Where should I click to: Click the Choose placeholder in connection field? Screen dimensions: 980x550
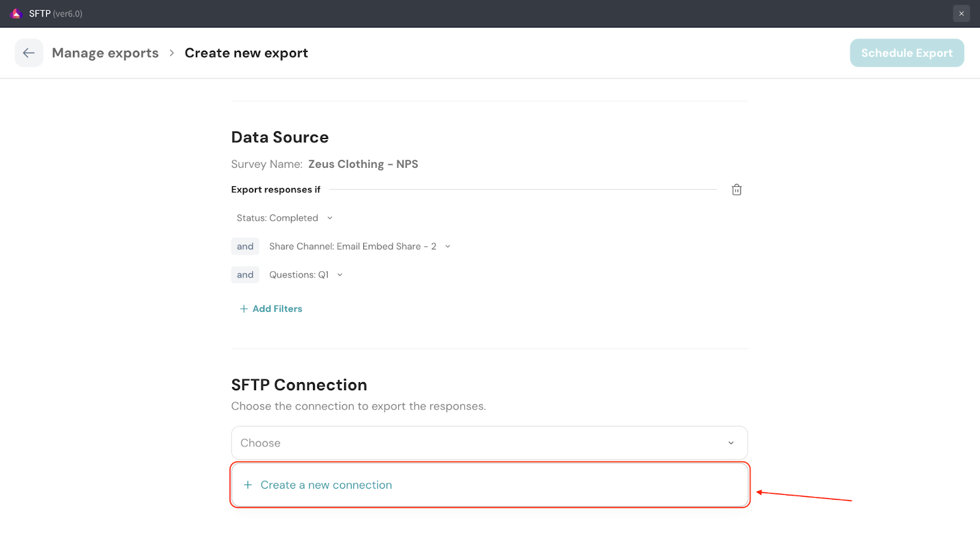pos(260,443)
